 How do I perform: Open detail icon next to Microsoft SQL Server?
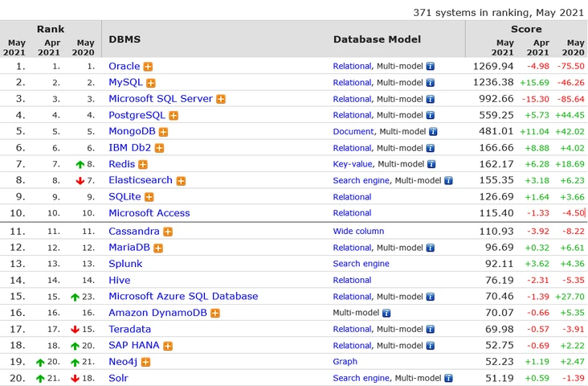point(221,99)
